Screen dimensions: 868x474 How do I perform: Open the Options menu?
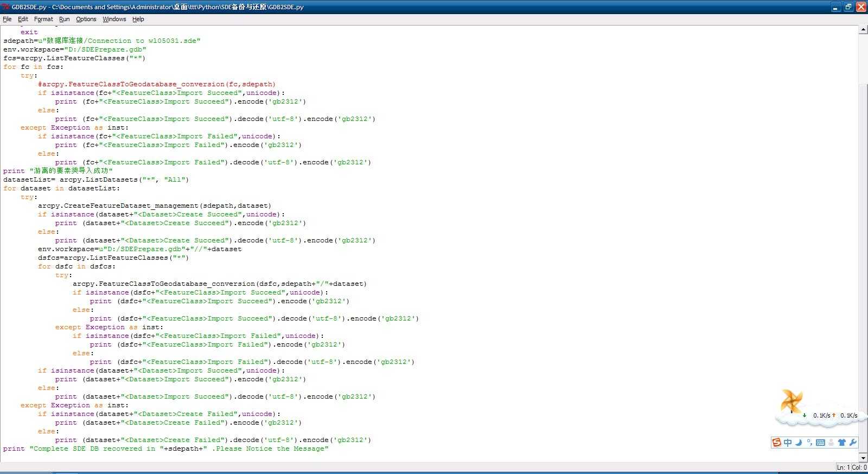coord(86,19)
